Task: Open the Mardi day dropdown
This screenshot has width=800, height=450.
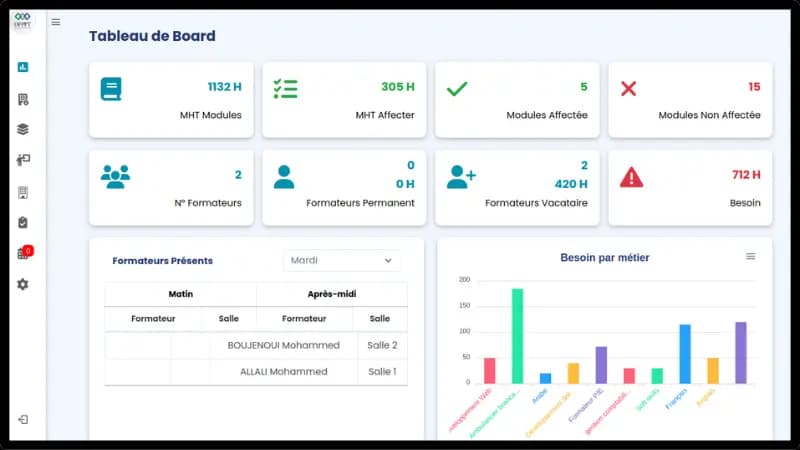Action: click(x=341, y=260)
